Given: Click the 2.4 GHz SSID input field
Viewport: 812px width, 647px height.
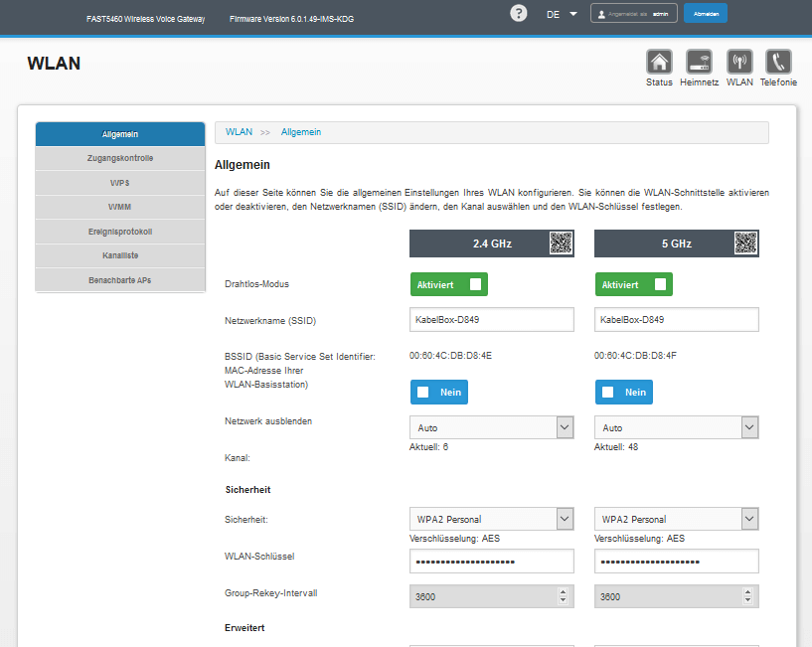Looking at the screenshot, I should (x=491, y=320).
